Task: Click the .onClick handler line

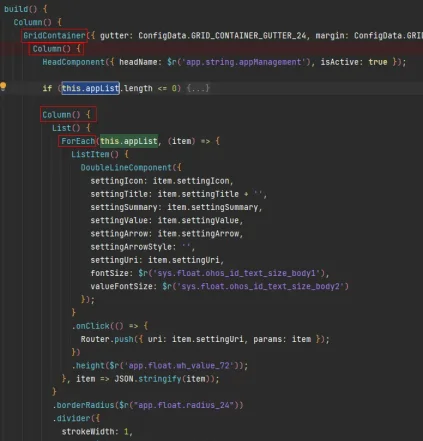Action: coord(110,326)
